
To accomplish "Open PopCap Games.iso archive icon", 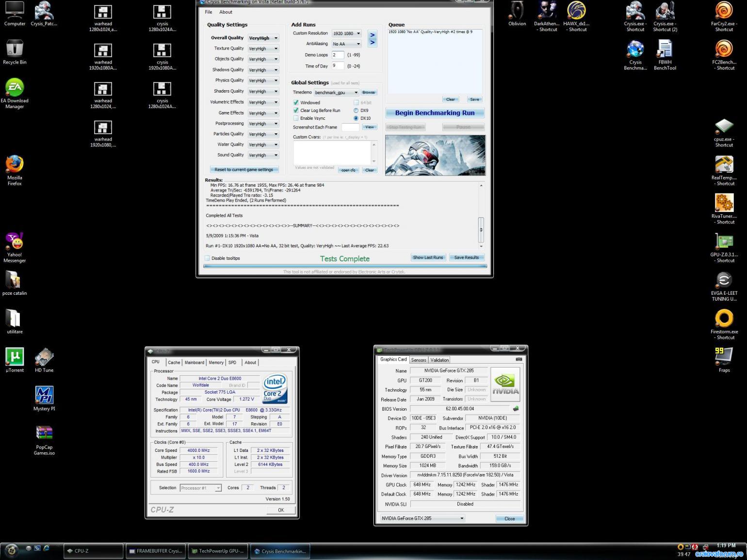I will click(x=44, y=440).
